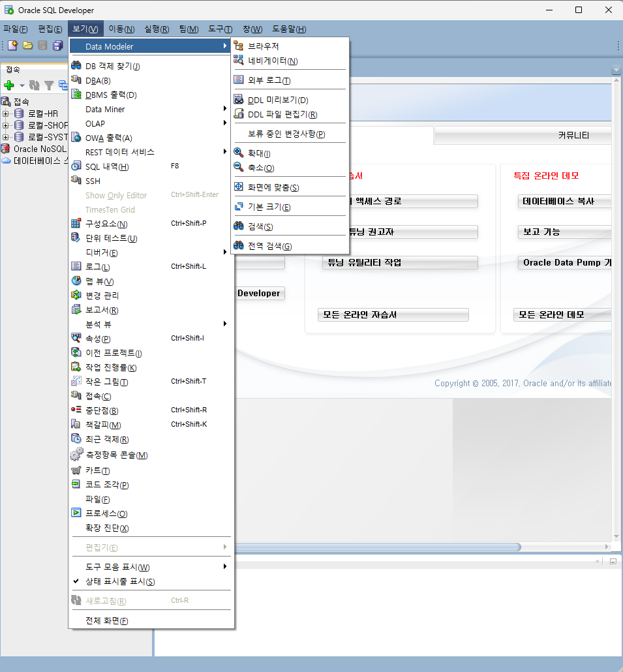This screenshot has width=623, height=672.
Task: Open 작업 진행률 menu item
Action: tap(151, 367)
